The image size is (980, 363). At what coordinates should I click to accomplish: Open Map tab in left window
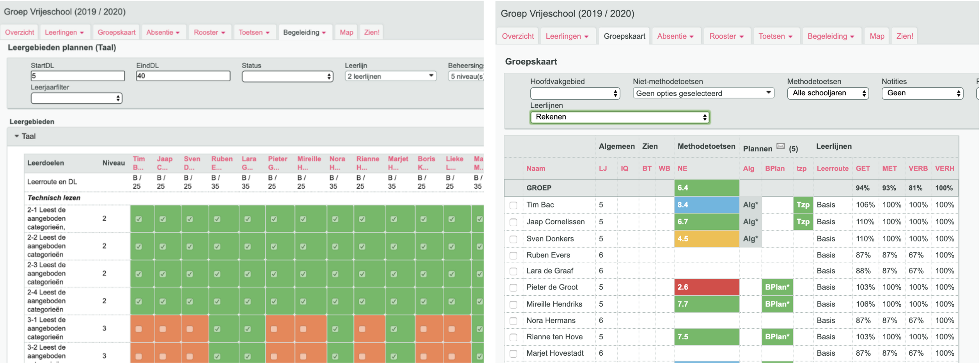click(x=346, y=32)
